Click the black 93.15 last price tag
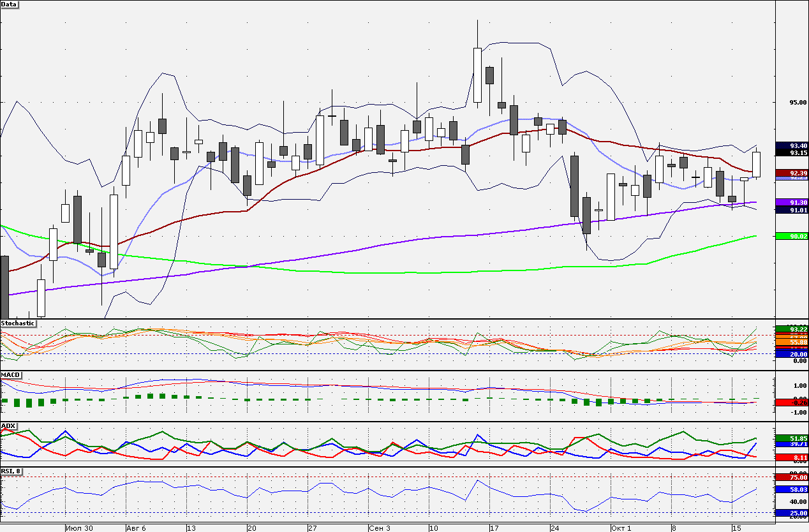Viewport: 809px width, 532px height. click(792, 152)
